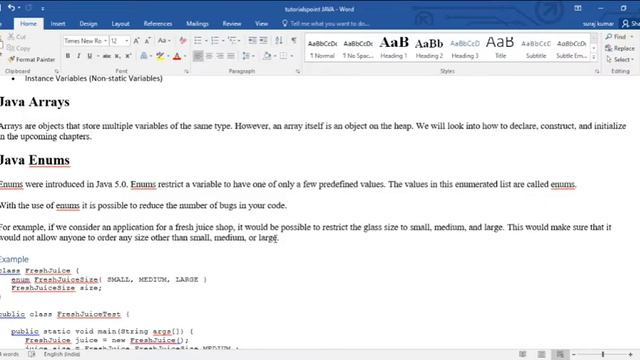Expand the Styles gallery
The image size is (640, 360).
pyautogui.click(x=594, y=58)
